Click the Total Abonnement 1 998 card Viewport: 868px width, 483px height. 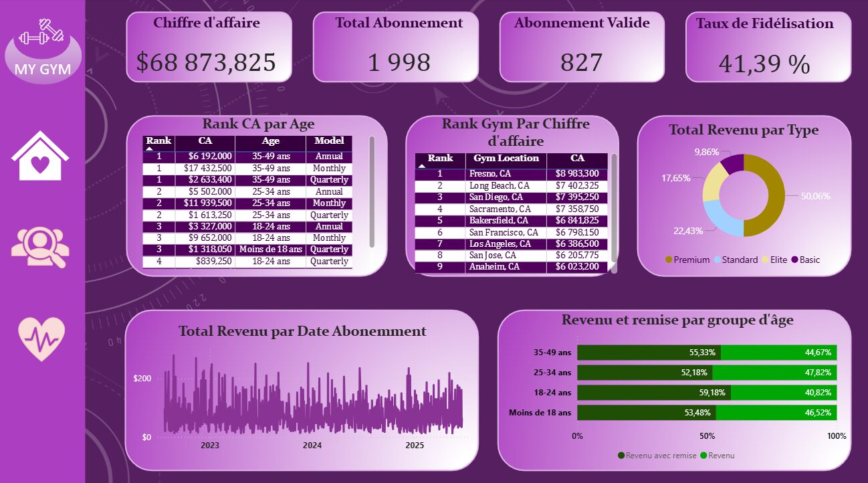coord(396,47)
